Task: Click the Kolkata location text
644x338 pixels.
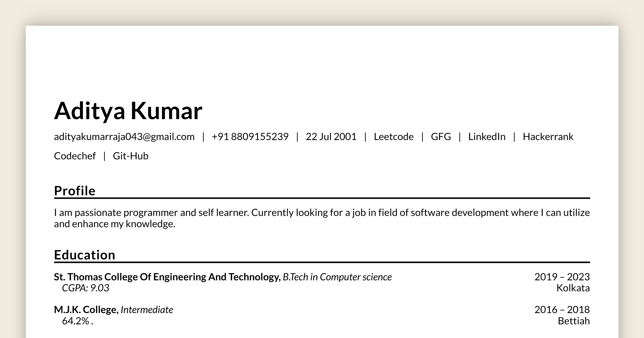Action: coord(573,288)
